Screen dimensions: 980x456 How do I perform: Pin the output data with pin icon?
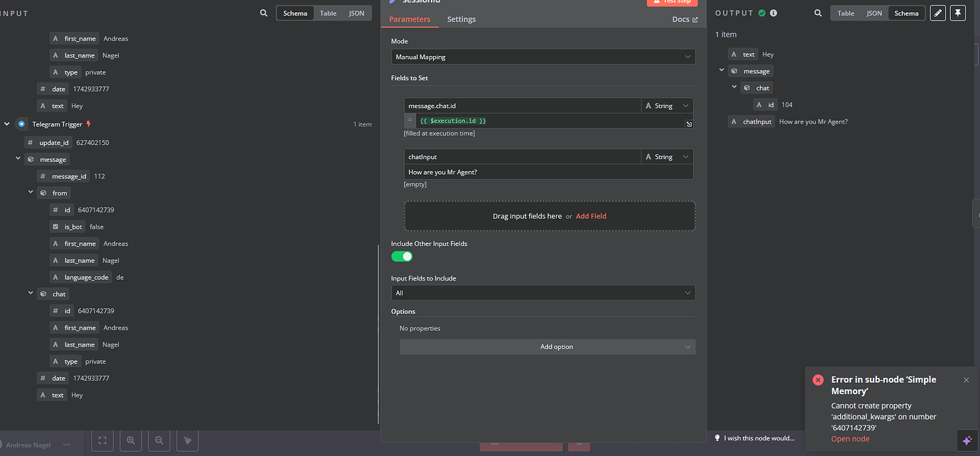click(957, 12)
